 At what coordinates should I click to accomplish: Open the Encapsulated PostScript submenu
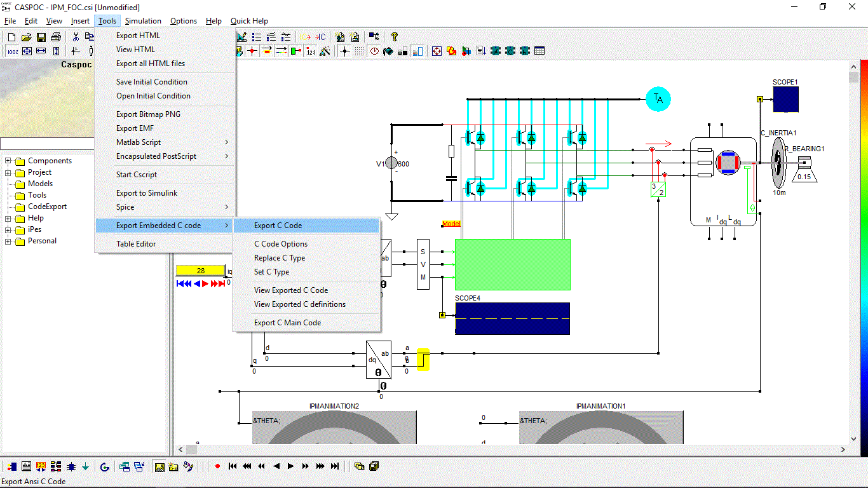[x=165, y=156]
